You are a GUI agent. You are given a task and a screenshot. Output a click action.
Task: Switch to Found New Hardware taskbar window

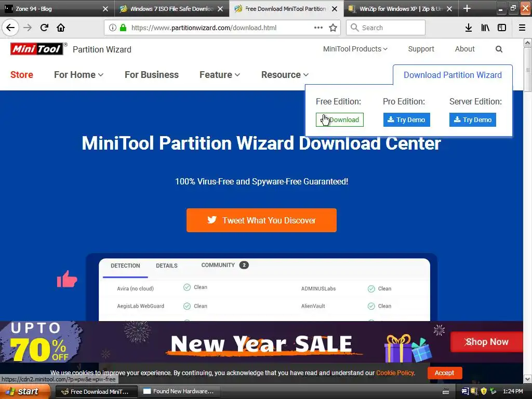click(x=179, y=391)
